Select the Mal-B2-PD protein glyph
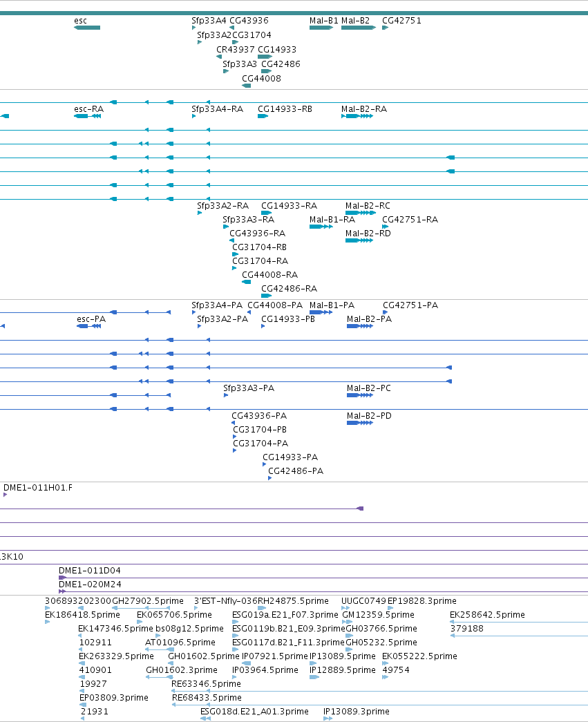Screen dimensions: 588x722 (x=360, y=423)
